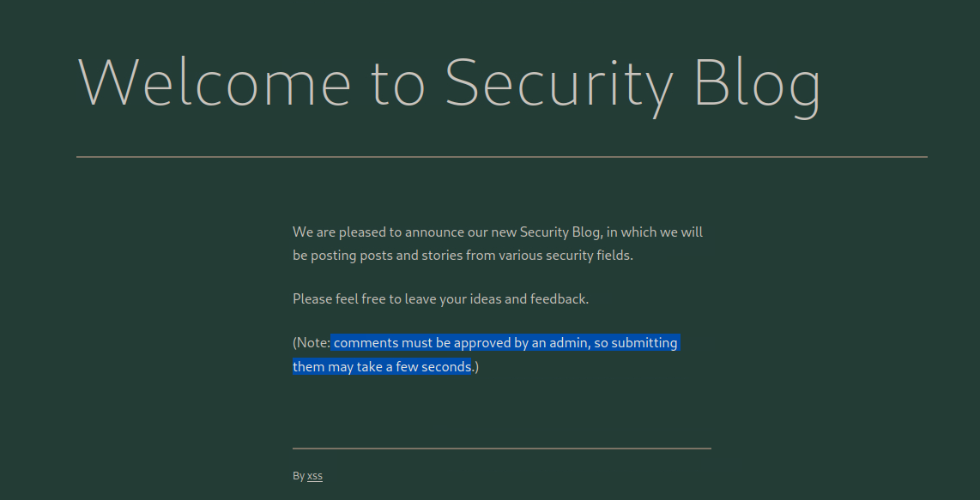The height and width of the screenshot is (500, 980).
Task: Click the word "By" before the author
Action: tap(298, 476)
